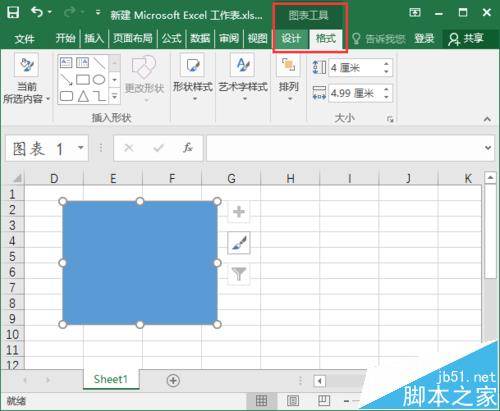Expand the Name Box dropdown

(x=81, y=147)
